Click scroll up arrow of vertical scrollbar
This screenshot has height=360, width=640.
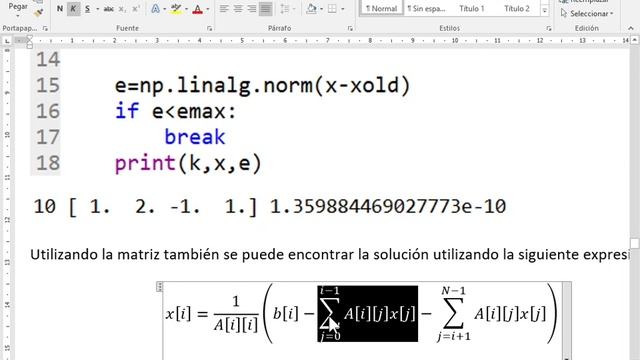(635, 40)
